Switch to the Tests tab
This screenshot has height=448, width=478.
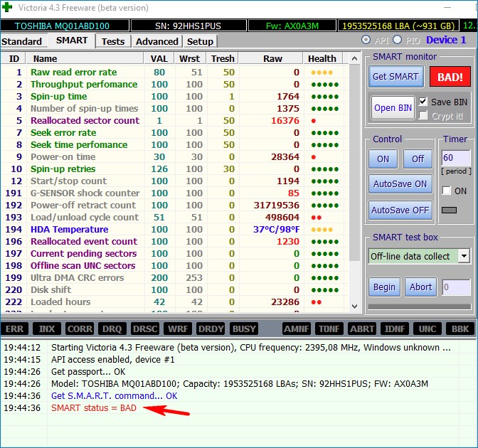pyautogui.click(x=112, y=41)
